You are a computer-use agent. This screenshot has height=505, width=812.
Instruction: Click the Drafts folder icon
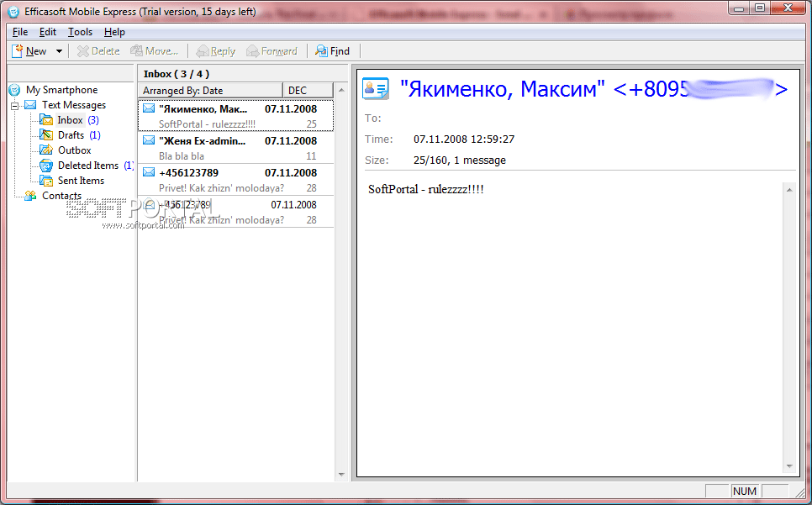point(46,135)
